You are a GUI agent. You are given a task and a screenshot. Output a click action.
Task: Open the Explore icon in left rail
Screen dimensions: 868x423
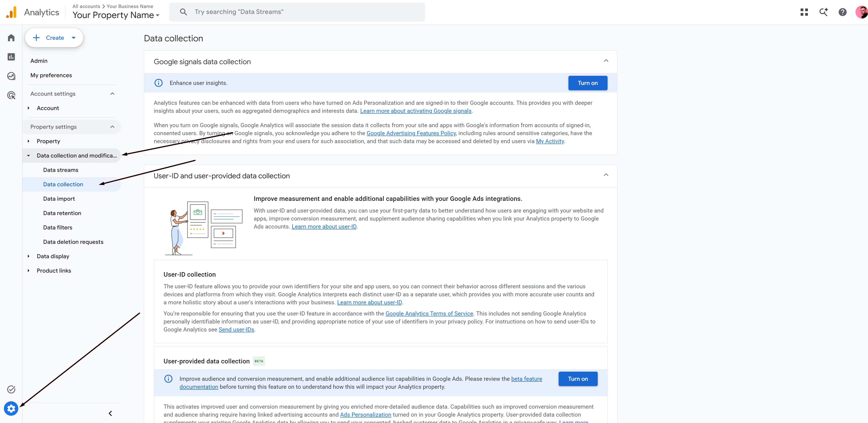pos(11,76)
